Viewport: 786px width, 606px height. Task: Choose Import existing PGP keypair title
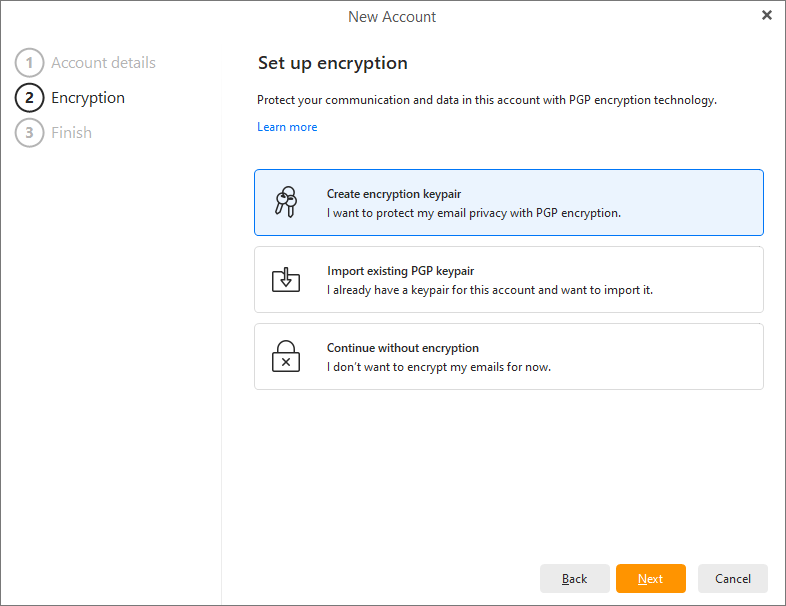[400, 271]
